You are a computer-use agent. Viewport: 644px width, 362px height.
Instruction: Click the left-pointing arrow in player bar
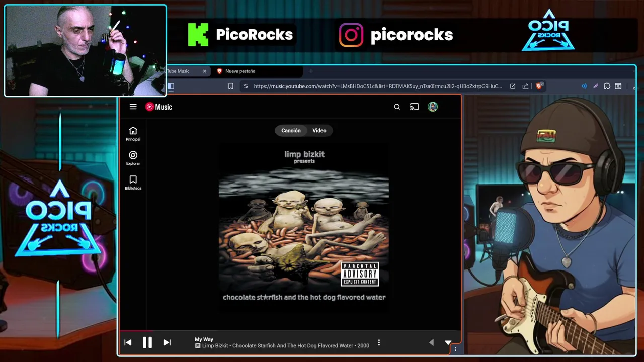[431, 342]
